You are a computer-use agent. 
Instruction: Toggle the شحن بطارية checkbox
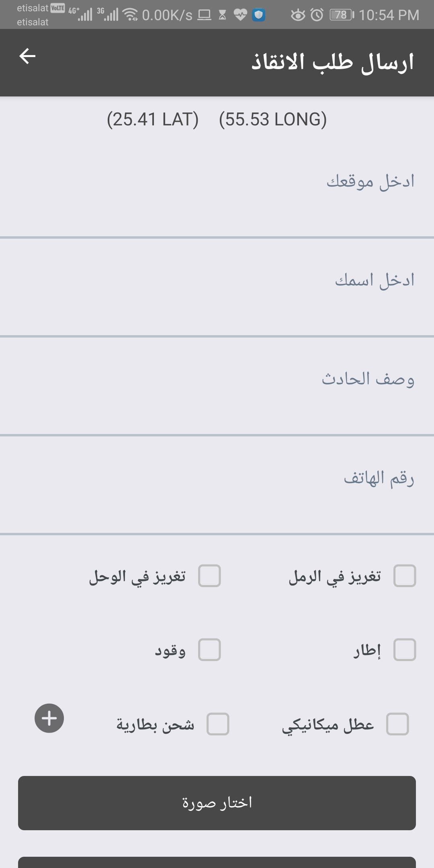pos(217,724)
